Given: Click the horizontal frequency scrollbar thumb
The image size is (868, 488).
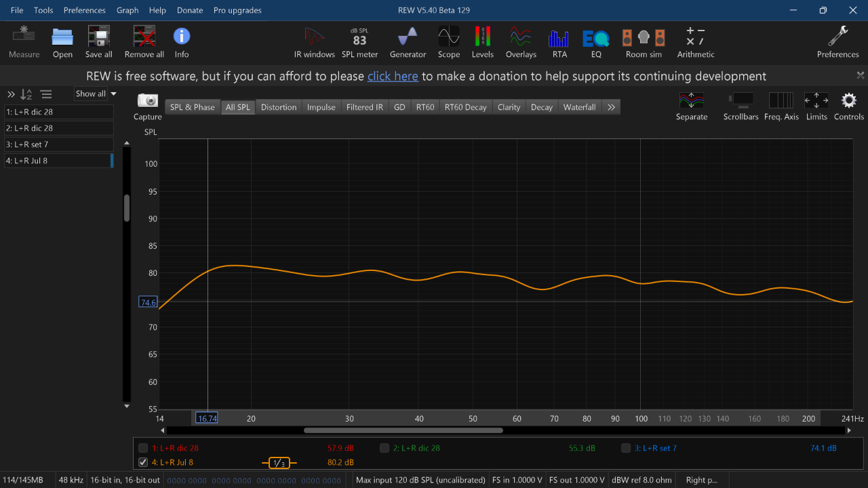Looking at the screenshot, I should [403, 430].
